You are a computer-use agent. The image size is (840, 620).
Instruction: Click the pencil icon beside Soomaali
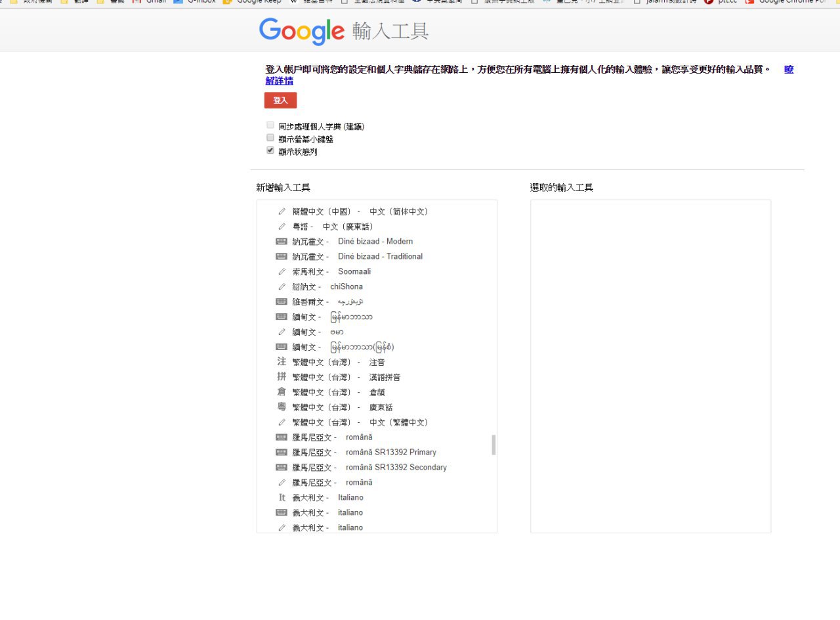[x=282, y=271]
